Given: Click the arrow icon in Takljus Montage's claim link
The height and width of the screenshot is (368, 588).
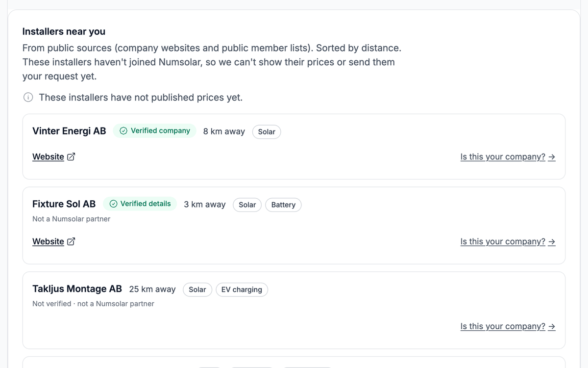Looking at the screenshot, I should click(552, 327).
